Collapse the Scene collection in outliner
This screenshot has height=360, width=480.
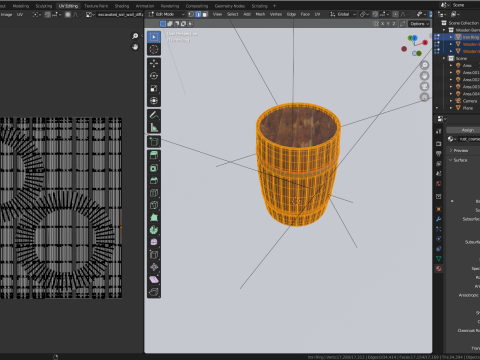(444, 58)
